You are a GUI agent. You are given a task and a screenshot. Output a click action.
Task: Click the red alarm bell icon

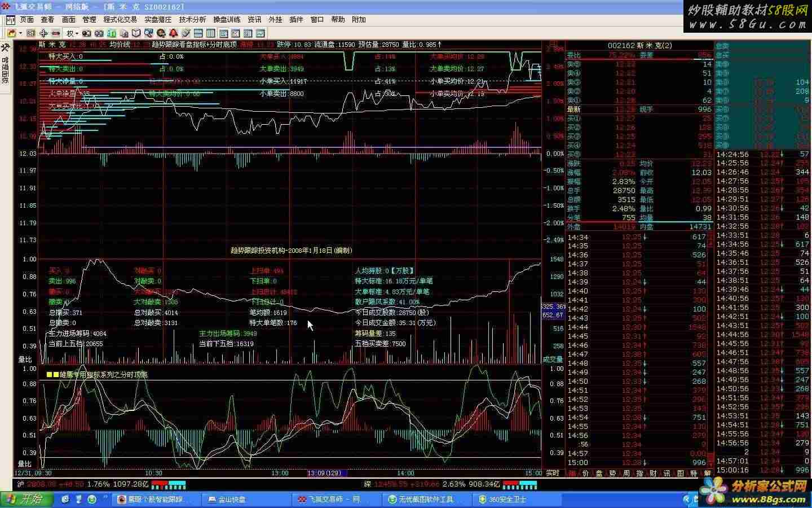coord(173,33)
